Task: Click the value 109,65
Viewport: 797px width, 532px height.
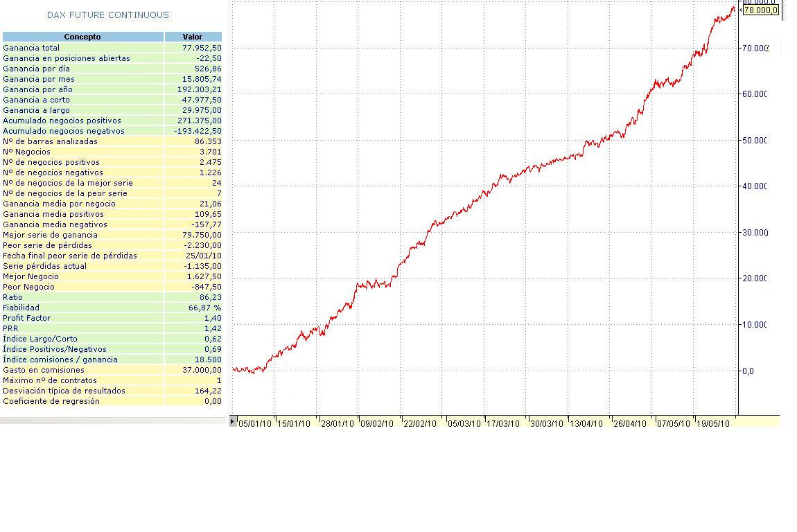Action: point(208,214)
